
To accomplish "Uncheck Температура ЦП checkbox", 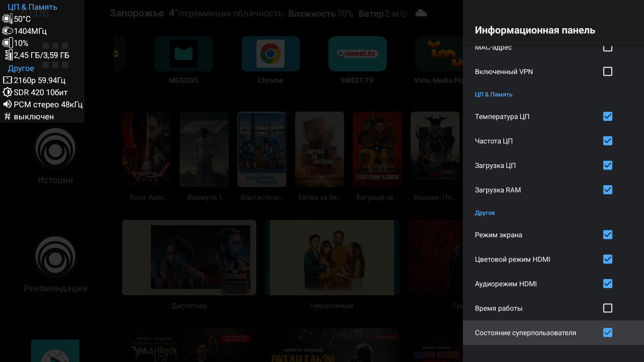I will tap(607, 117).
